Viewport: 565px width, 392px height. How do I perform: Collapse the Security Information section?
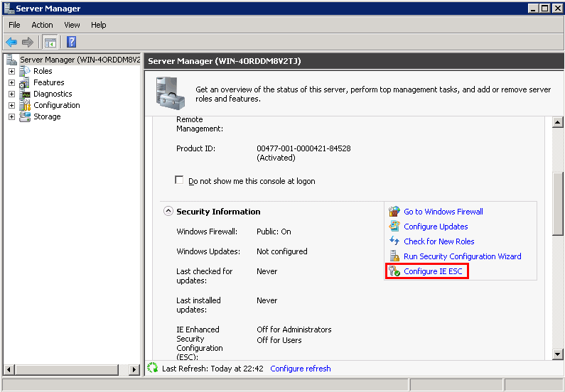pyautogui.click(x=168, y=212)
